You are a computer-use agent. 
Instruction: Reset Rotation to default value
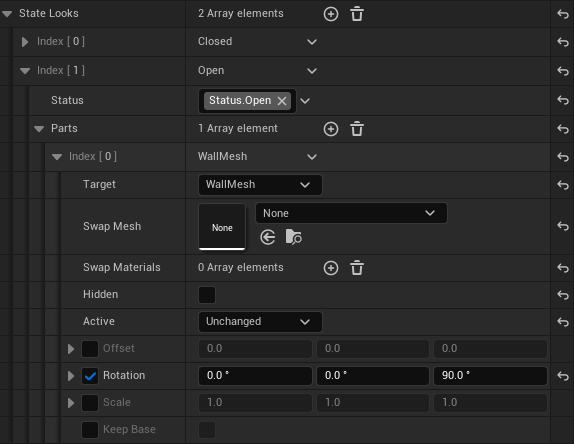(563, 376)
